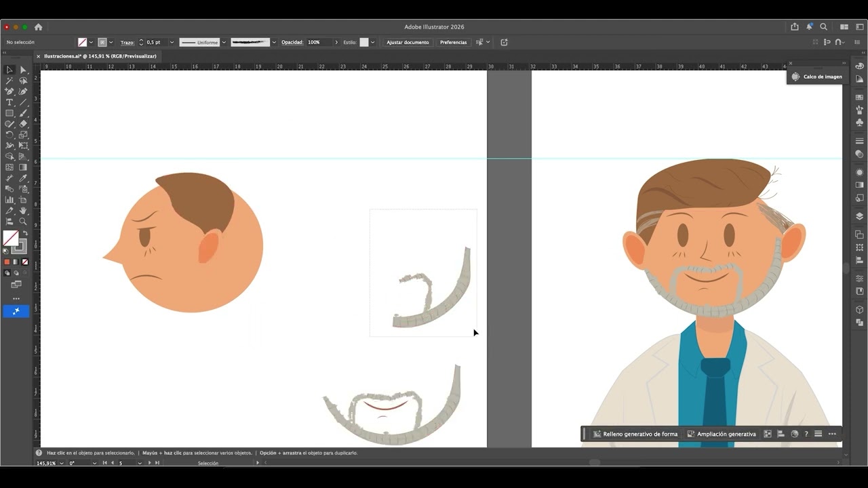The height and width of the screenshot is (488, 868).
Task: Open Trazo stroke panel link
Action: tap(127, 42)
